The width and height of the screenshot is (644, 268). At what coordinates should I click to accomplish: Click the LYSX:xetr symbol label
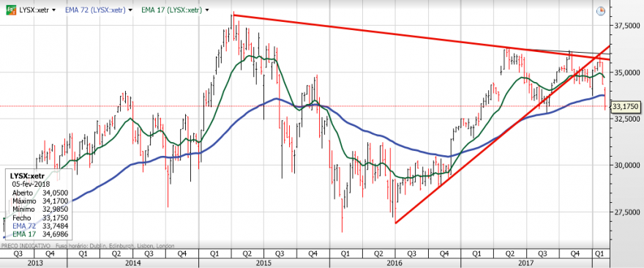point(34,10)
